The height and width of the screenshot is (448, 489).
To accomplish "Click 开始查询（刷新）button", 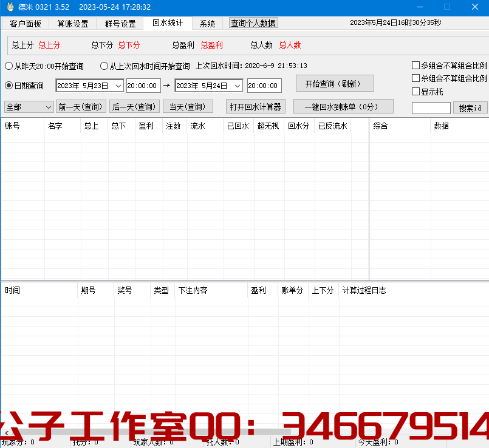I will pos(335,84).
